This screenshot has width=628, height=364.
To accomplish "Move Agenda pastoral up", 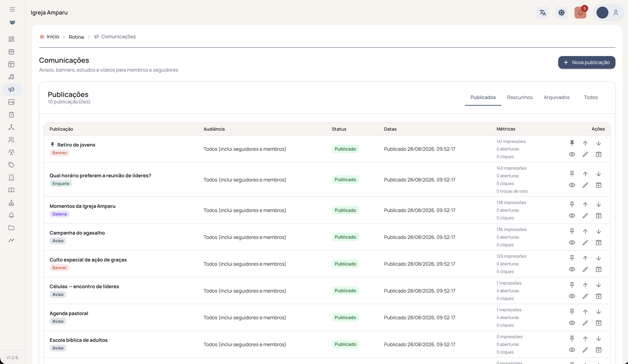I will (585, 312).
